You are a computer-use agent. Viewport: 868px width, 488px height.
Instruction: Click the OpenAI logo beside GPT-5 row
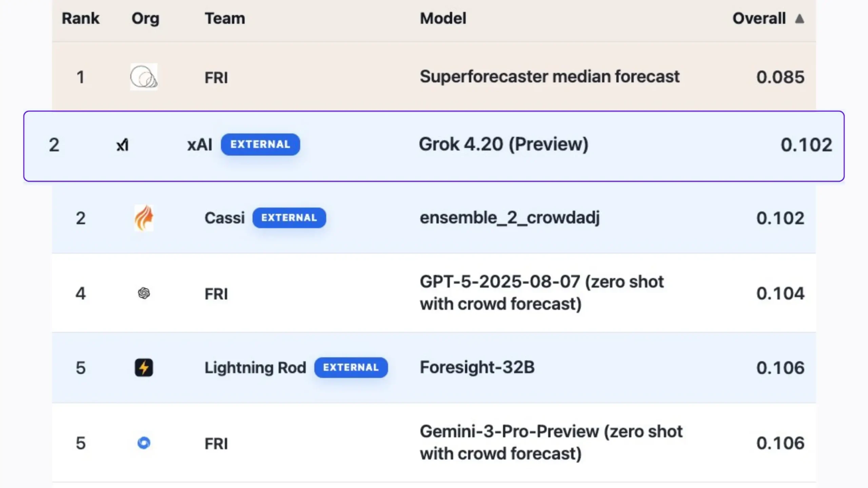144,293
